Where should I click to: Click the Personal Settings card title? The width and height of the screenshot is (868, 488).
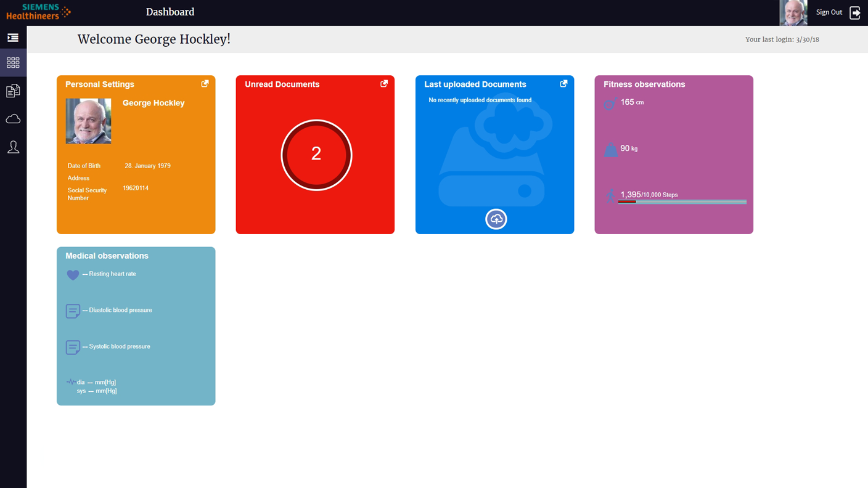click(100, 84)
